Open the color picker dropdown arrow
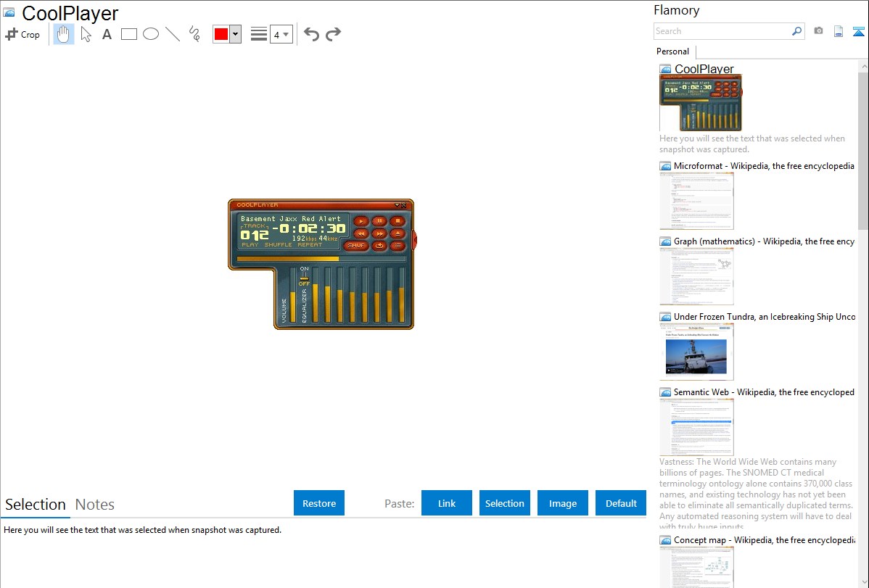The height and width of the screenshot is (588, 869). pyautogui.click(x=236, y=34)
